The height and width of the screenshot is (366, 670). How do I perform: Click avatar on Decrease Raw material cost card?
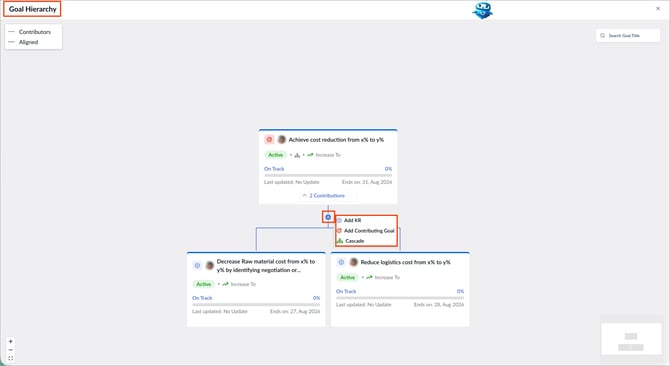[x=210, y=266]
